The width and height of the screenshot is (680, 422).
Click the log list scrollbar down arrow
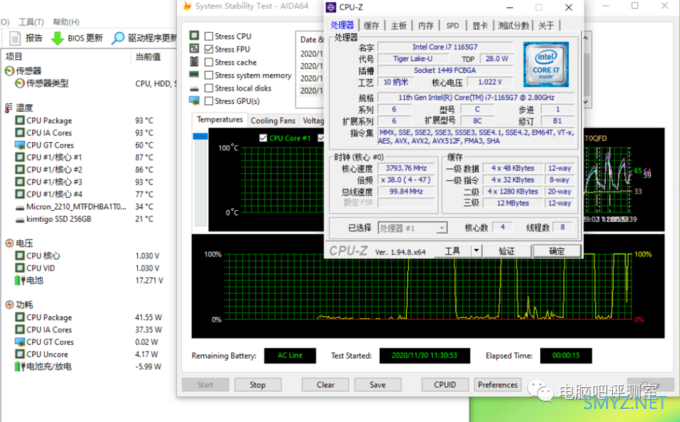586,101
